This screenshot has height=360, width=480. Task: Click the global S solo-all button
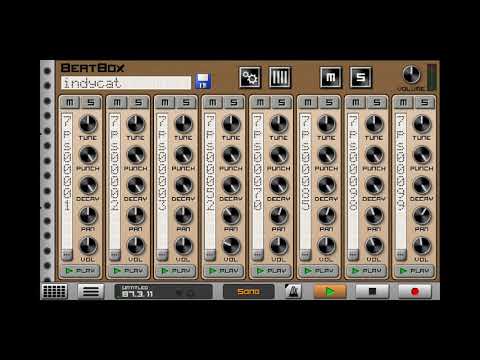pyautogui.click(x=361, y=77)
